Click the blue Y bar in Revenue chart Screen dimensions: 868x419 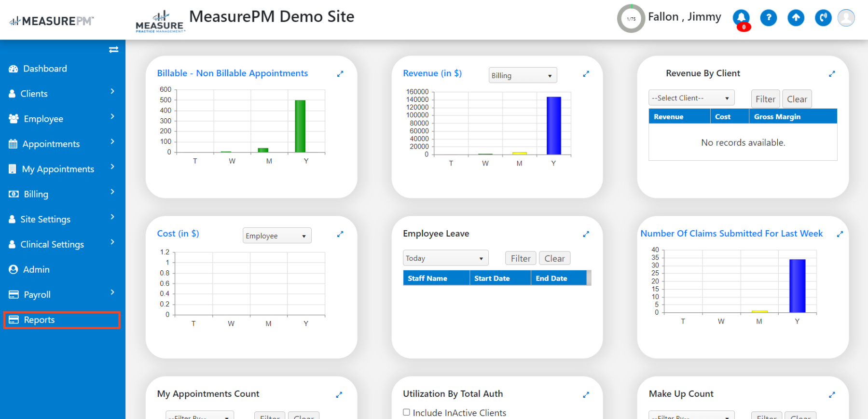(554, 126)
